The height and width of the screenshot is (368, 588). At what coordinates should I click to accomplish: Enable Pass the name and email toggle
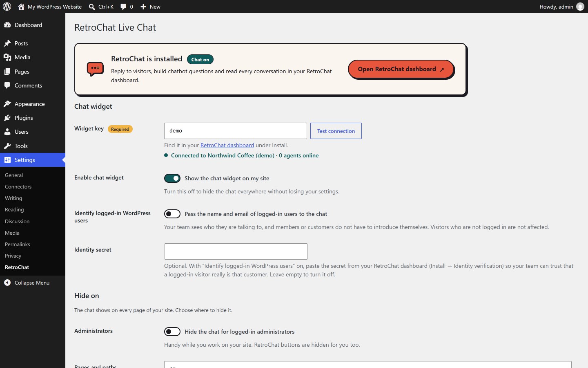tap(172, 214)
